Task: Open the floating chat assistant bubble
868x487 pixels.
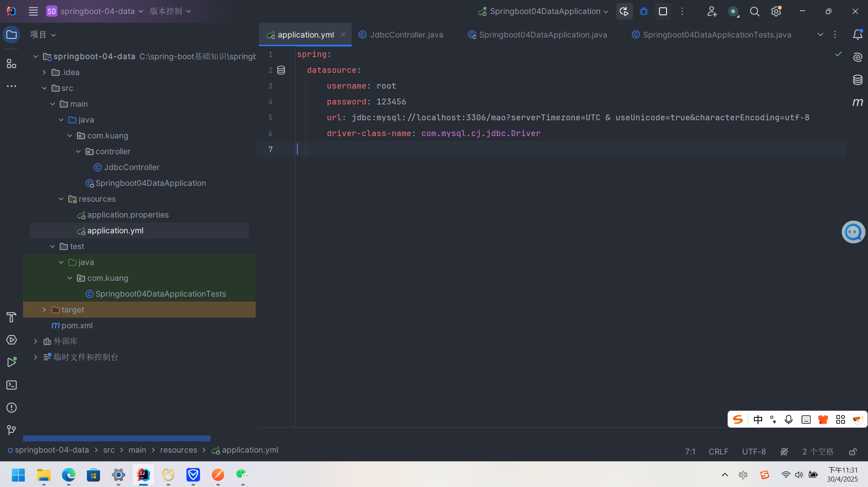Action: (853, 232)
